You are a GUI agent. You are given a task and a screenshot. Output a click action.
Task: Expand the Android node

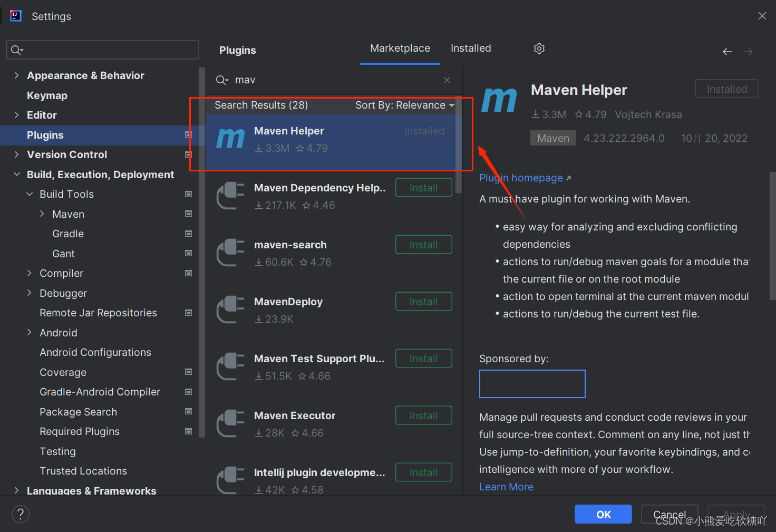[30, 333]
